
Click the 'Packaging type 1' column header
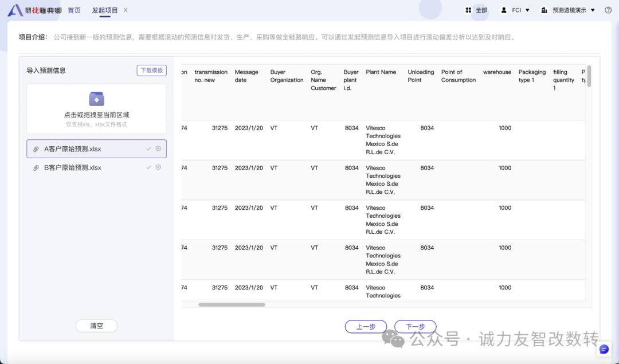(532, 76)
